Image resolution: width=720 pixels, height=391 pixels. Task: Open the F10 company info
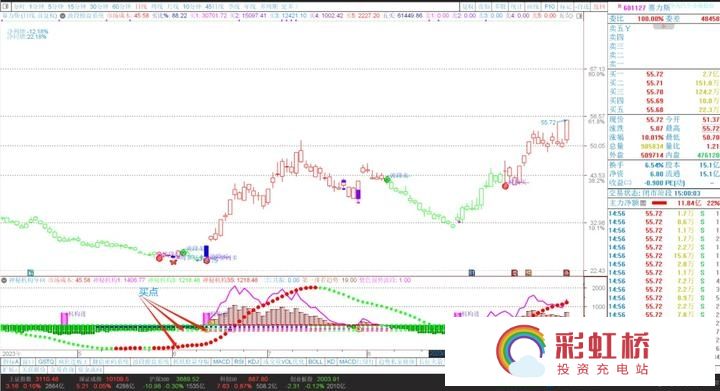pyautogui.click(x=550, y=7)
